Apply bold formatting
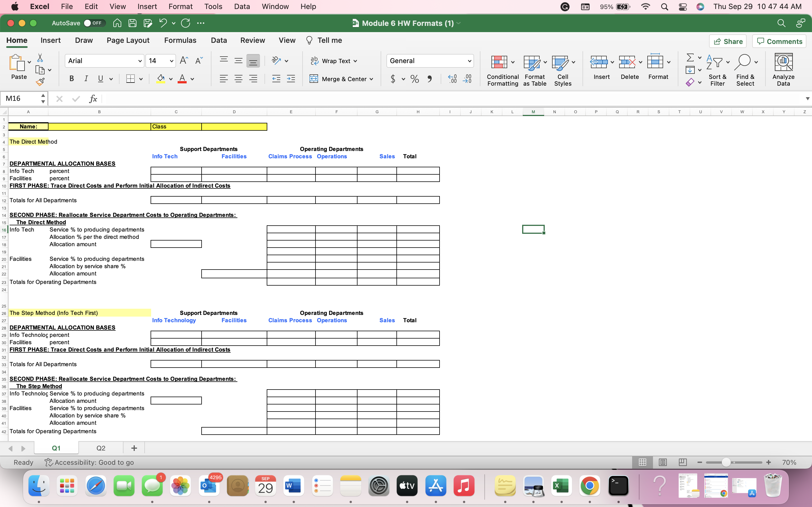The height and width of the screenshot is (507, 812). point(71,79)
